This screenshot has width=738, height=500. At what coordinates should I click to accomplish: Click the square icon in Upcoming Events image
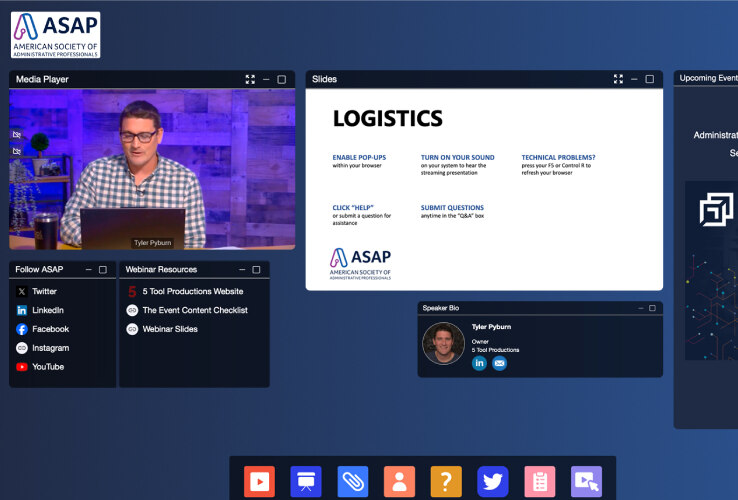coord(716,210)
